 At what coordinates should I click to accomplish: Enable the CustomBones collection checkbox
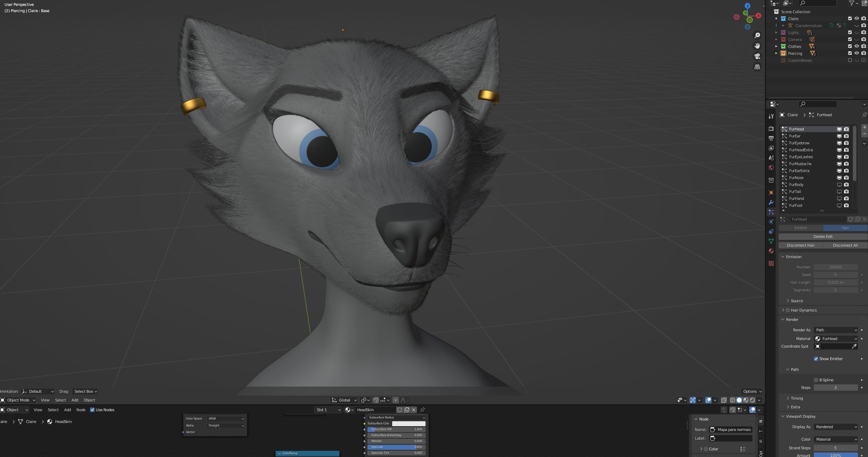[850, 60]
